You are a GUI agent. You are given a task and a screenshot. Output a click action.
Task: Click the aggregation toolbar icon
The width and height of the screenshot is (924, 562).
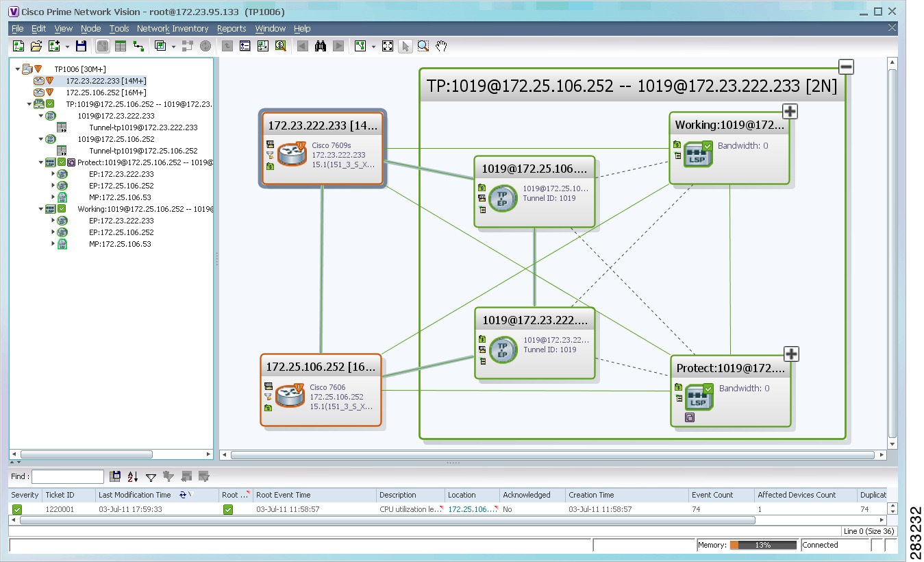[160, 46]
